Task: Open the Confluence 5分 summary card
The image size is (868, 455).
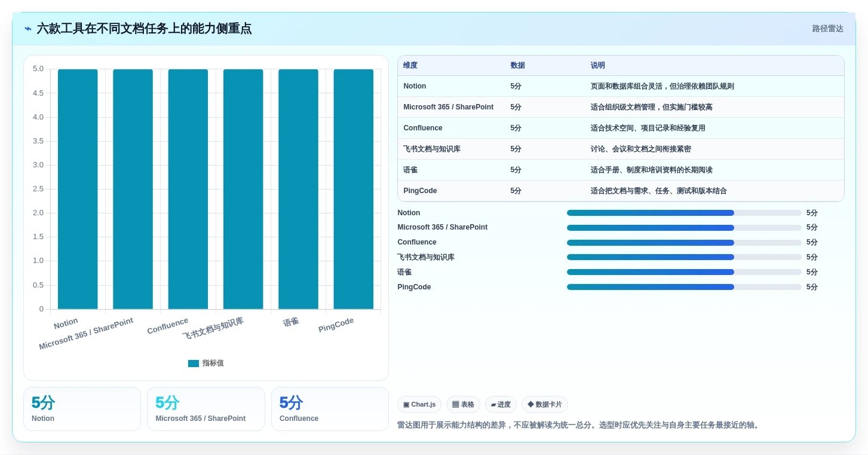Action: click(330, 409)
